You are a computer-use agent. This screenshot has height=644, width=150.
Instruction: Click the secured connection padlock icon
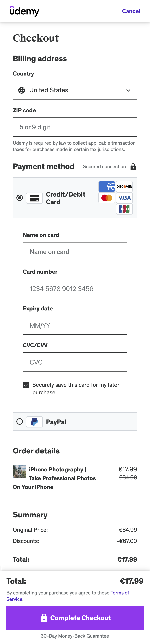(133, 167)
